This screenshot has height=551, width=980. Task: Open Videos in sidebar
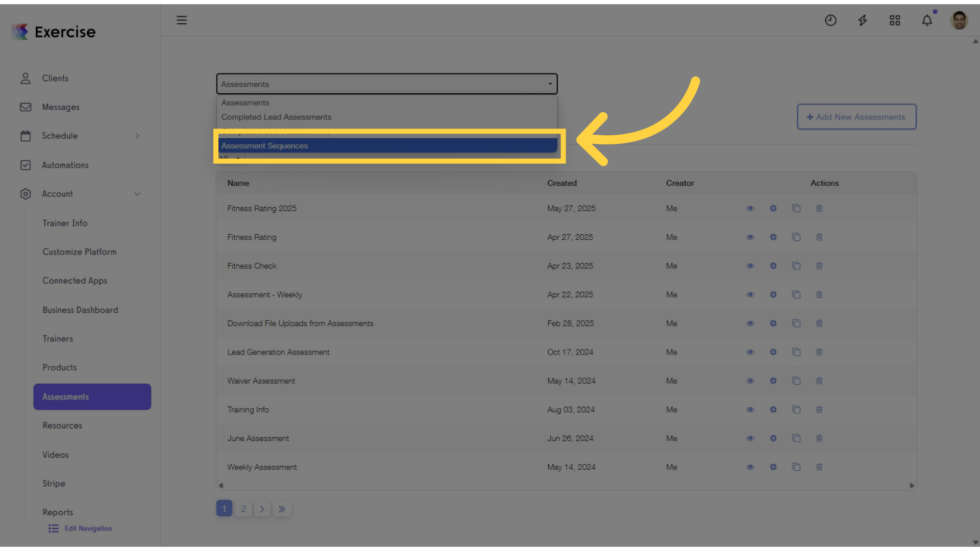tap(56, 455)
